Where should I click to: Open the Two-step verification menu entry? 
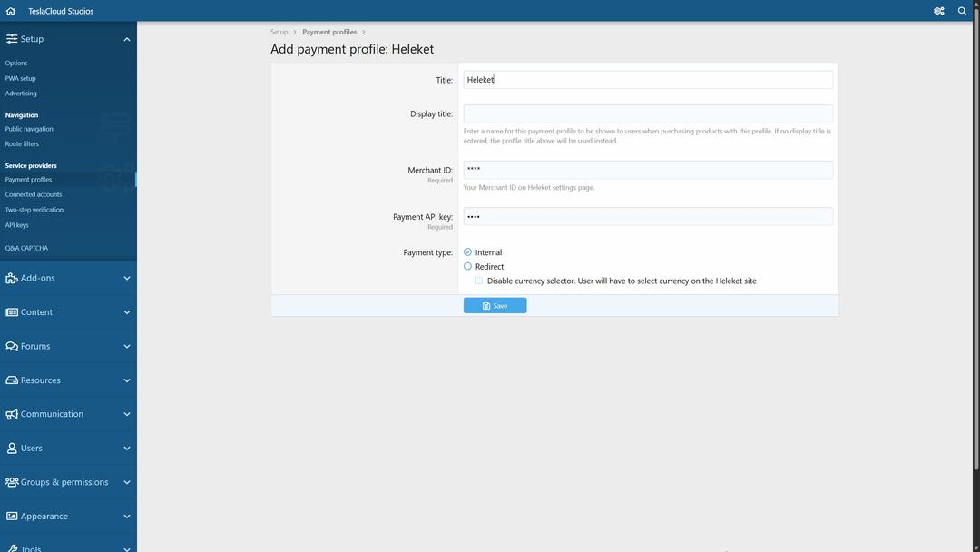click(x=34, y=209)
